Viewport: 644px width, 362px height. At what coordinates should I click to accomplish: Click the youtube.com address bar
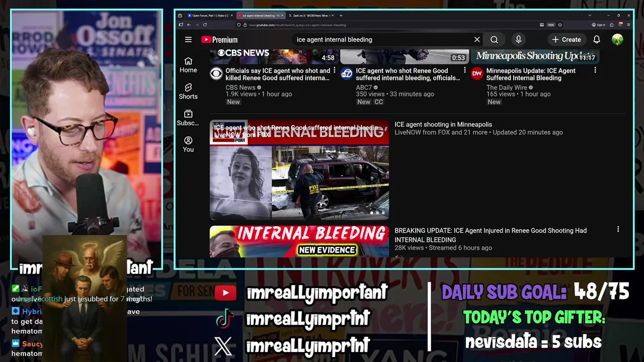[387, 25]
